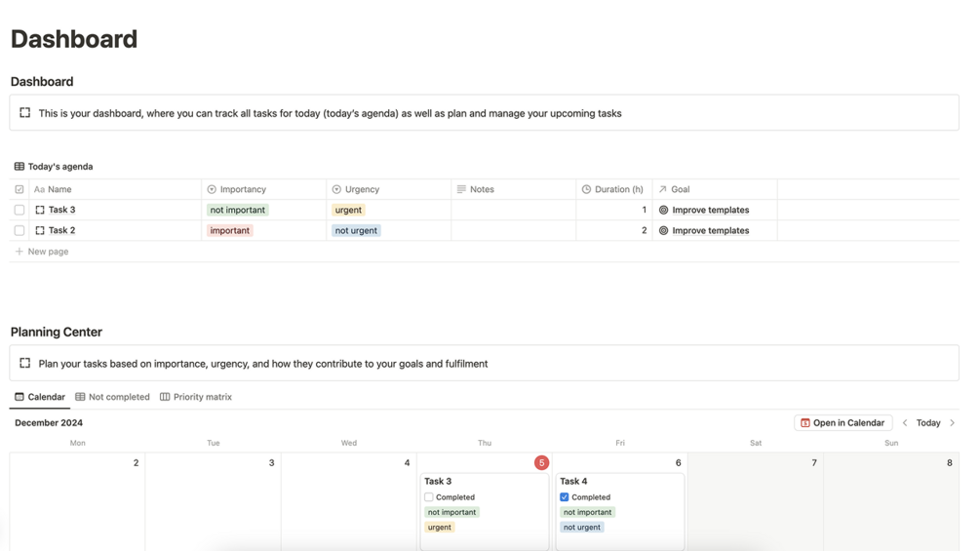
Task: Mark Task 3 calendar card as Completed
Action: click(x=429, y=497)
